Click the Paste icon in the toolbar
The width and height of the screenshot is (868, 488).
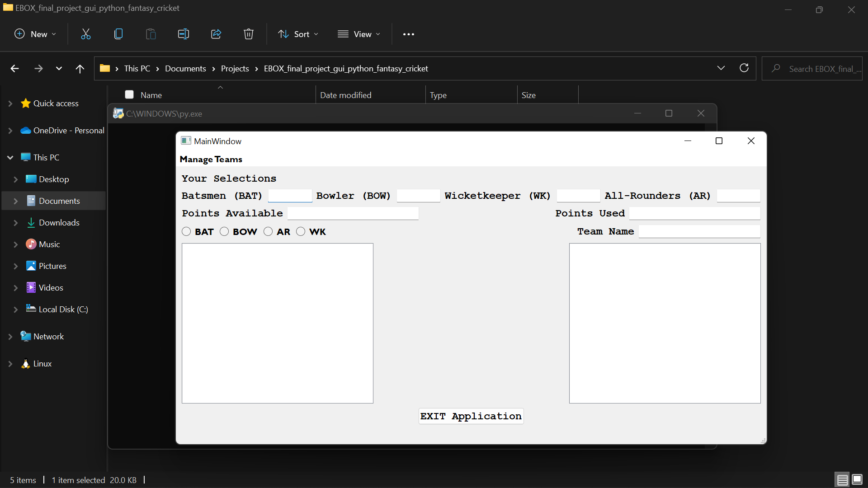click(x=151, y=34)
